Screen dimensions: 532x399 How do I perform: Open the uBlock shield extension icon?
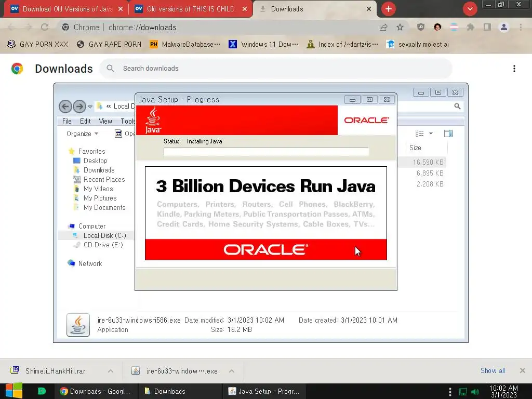coord(421,27)
